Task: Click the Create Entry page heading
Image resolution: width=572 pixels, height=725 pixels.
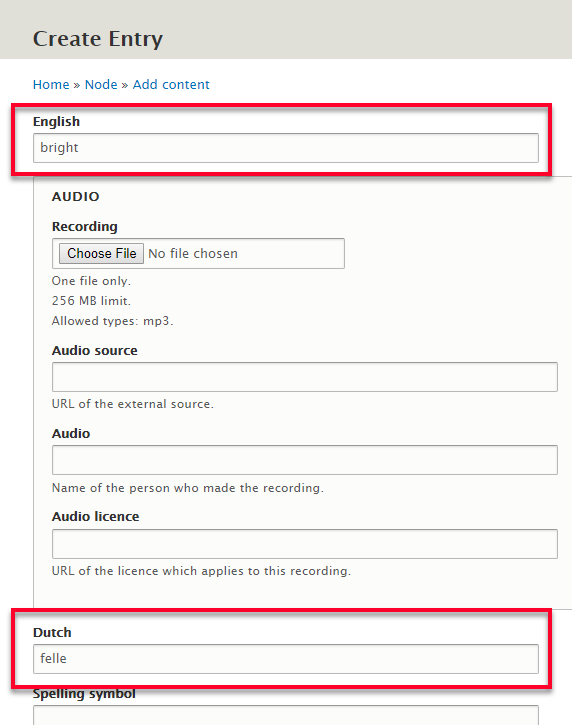Action: pyautogui.click(x=98, y=38)
